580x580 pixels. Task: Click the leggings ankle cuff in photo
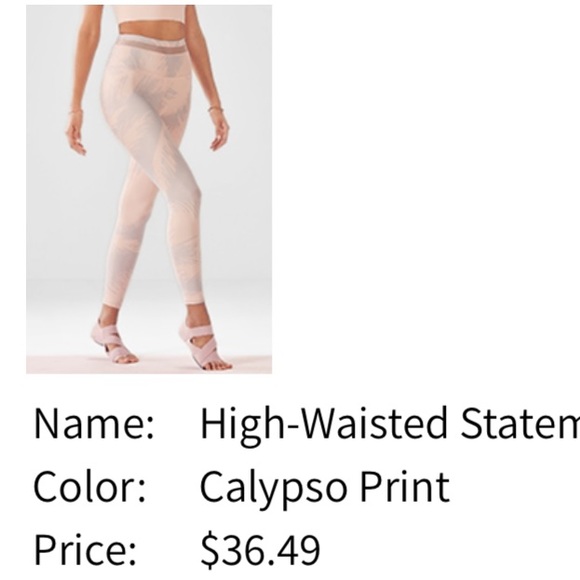[x=195, y=299]
